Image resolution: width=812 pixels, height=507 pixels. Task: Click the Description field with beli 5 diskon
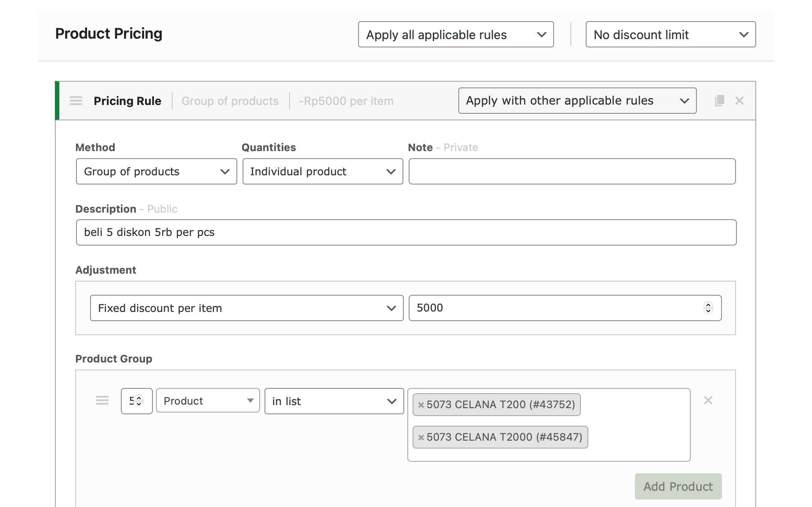tap(406, 233)
